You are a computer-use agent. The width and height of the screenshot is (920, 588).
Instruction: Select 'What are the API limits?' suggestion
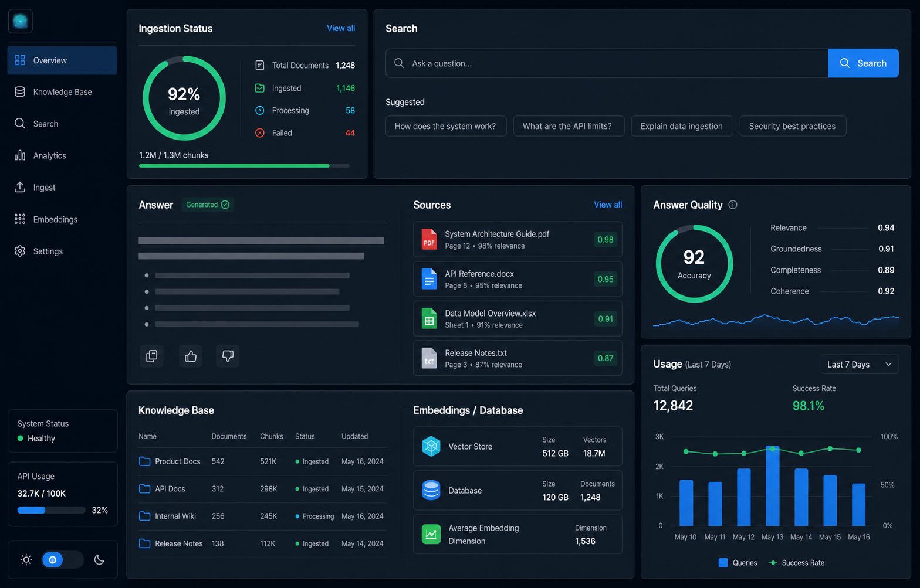[x=567, y=126]
